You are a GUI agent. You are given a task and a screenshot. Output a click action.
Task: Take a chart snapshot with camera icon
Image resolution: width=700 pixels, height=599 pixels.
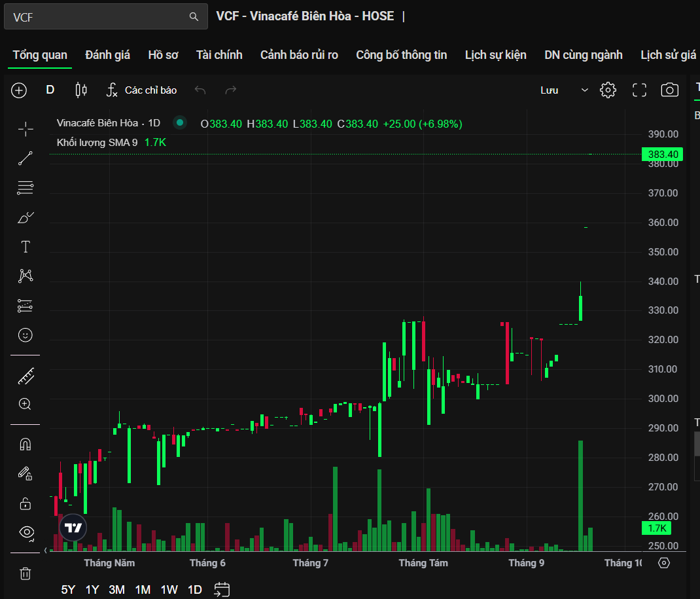(x=669, y=90)
